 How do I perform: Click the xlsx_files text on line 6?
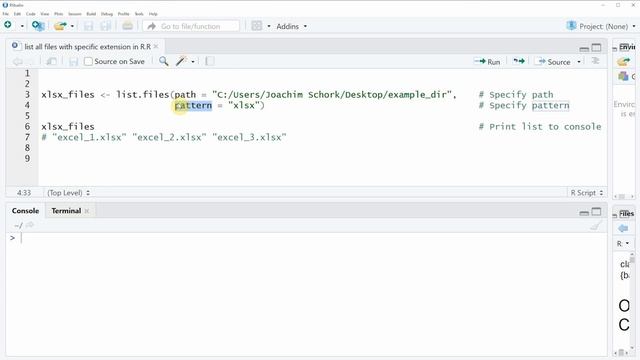pyautogui.click(x=68, y=127)
